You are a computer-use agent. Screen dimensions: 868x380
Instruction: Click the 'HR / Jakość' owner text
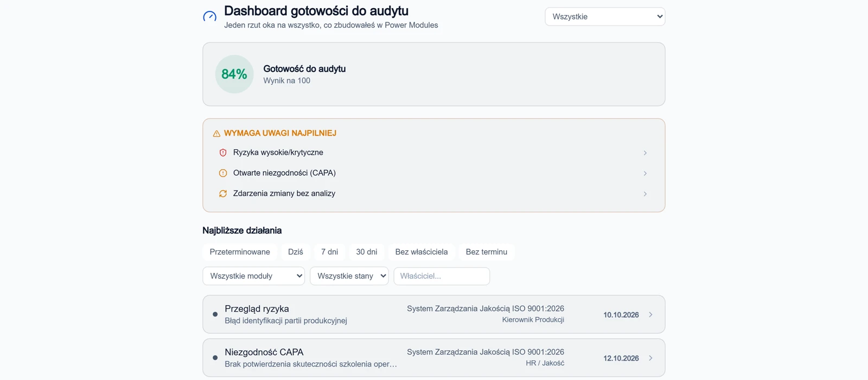coord(545,363)
